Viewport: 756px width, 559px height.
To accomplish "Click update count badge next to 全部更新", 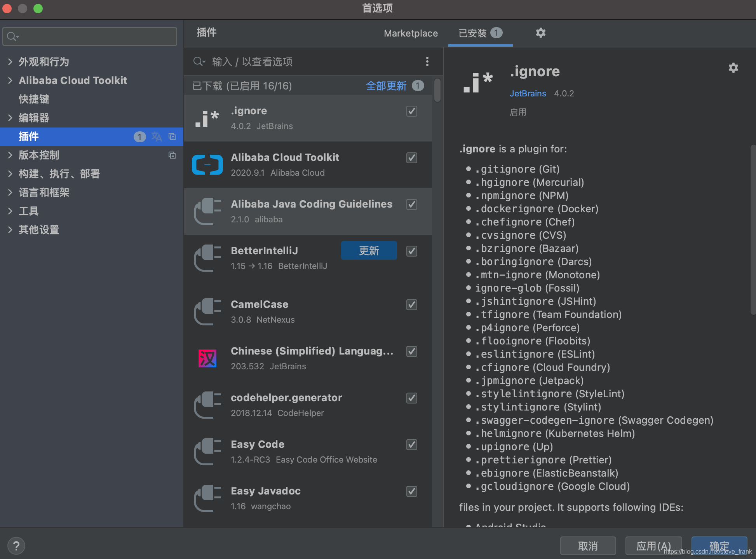I will pos(418,86).
